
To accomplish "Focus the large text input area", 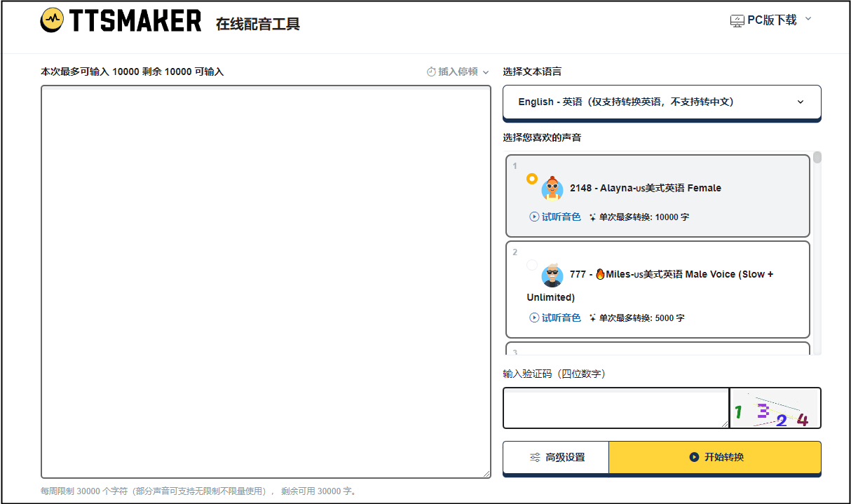I will tap(266, 282).
